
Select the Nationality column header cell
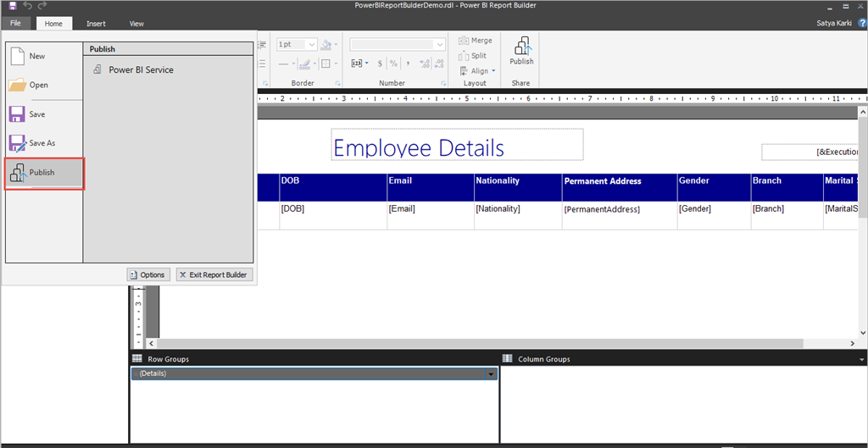(518, 187)
